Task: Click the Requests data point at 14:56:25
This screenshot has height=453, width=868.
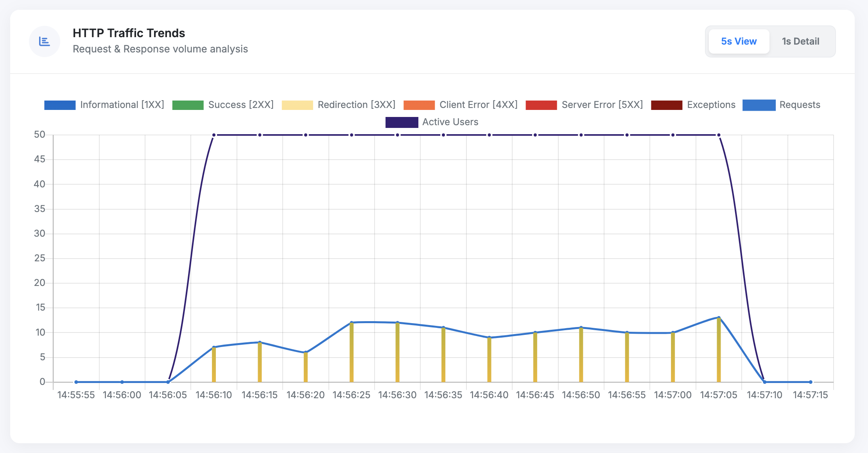Action: [x=352, y=323]
